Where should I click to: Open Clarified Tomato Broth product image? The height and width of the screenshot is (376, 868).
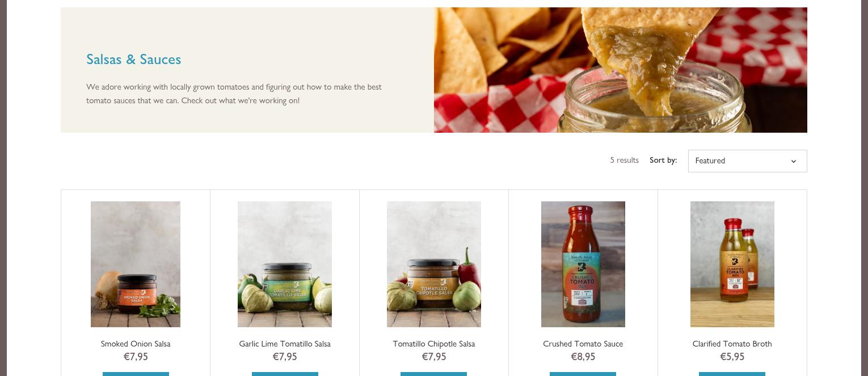coord(732,264)
